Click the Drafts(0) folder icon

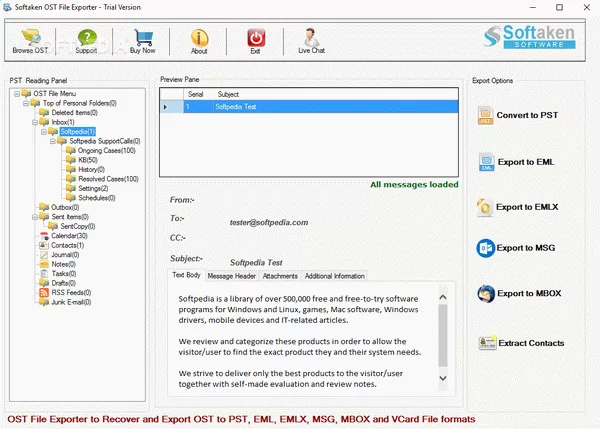tap(44, 283)
